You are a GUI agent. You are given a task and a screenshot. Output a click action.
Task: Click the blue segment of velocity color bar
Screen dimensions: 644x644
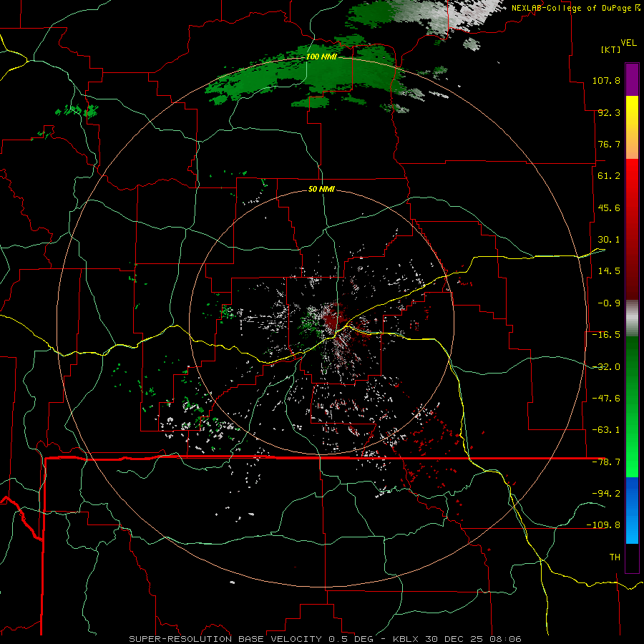tap(632, 510)
